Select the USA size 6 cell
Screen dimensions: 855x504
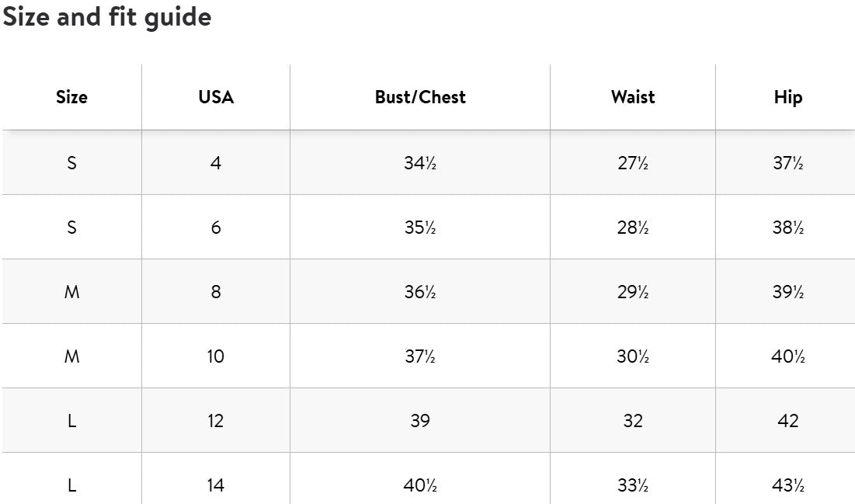click(216, 228)
